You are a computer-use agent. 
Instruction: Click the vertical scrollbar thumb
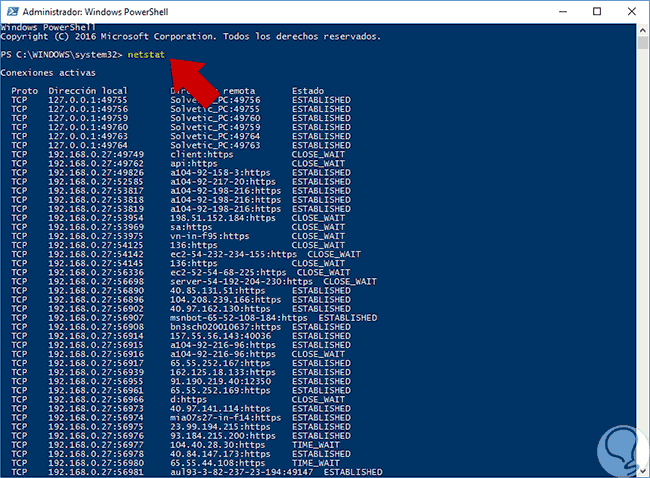point(643,43)
